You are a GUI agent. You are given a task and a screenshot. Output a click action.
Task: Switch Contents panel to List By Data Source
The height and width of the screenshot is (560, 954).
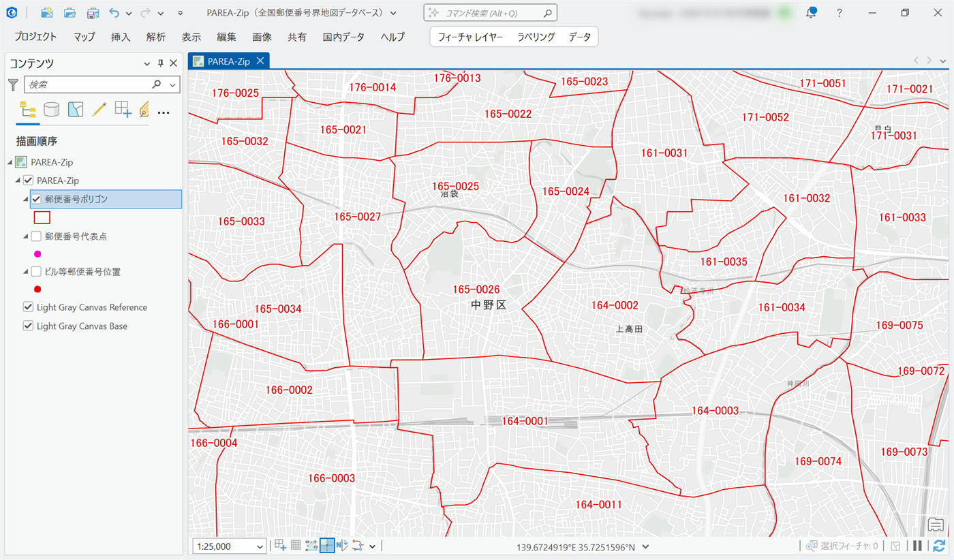[x=52, y=109]
